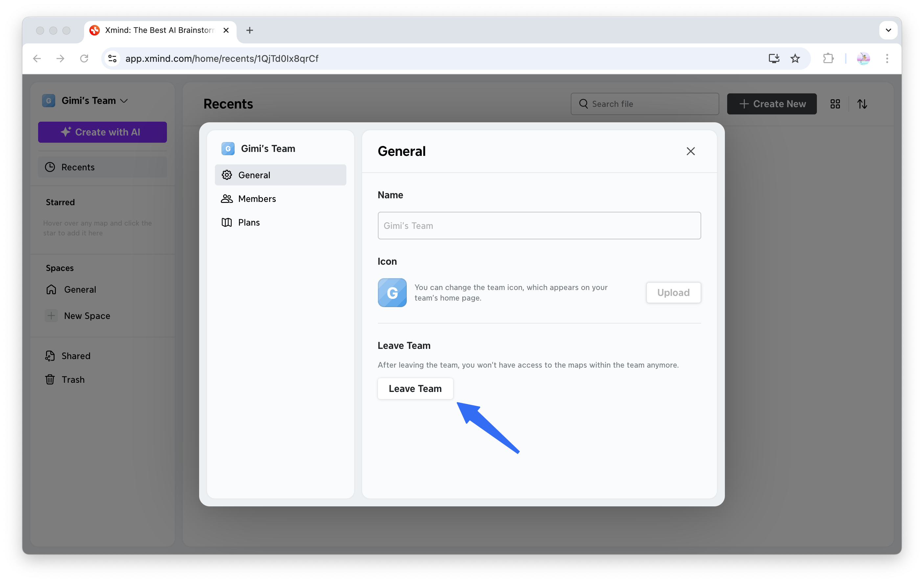Click the "Starred" section heading

60,202
